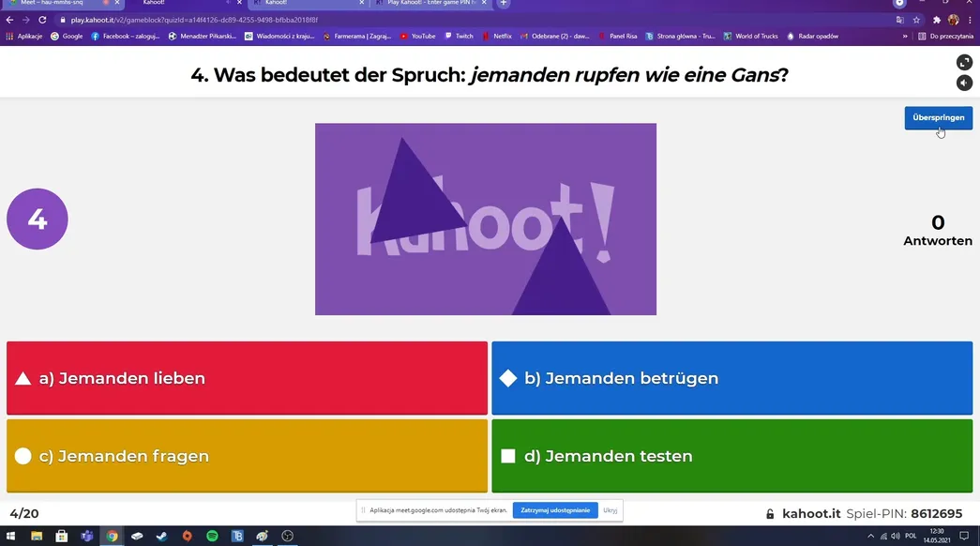
Task: Select answer a) Jemanden lieben
Action: coord(247,378)
